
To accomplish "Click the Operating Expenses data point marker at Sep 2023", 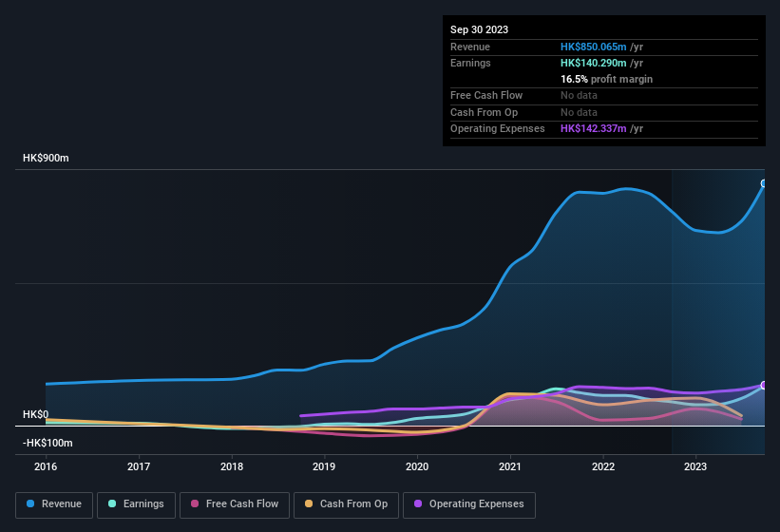I will tap(764, 386).
